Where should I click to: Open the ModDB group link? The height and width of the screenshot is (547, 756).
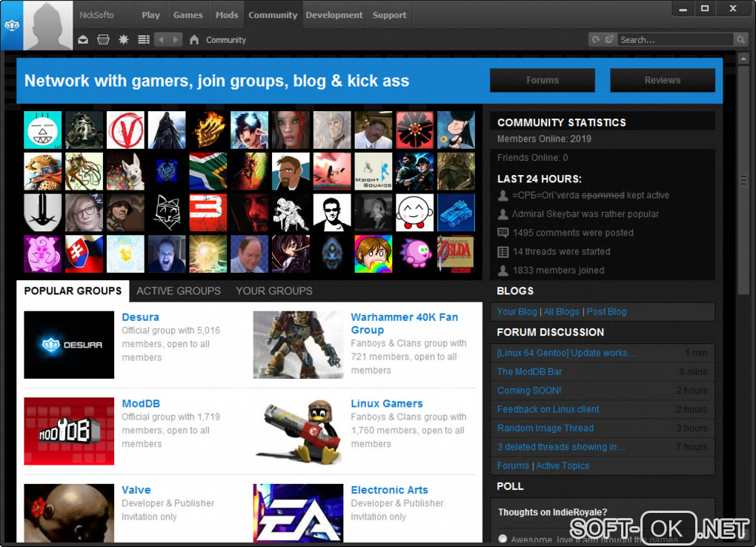point(141,403)
